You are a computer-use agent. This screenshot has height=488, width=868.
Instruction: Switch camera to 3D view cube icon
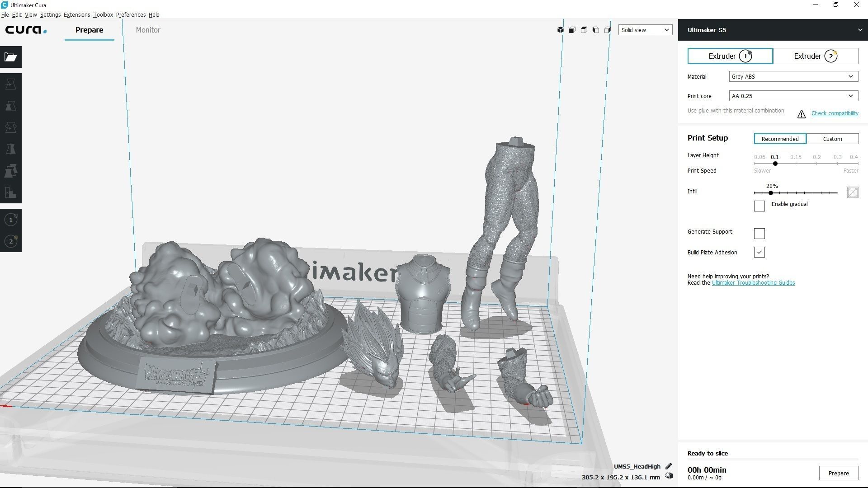click(561, 30)
